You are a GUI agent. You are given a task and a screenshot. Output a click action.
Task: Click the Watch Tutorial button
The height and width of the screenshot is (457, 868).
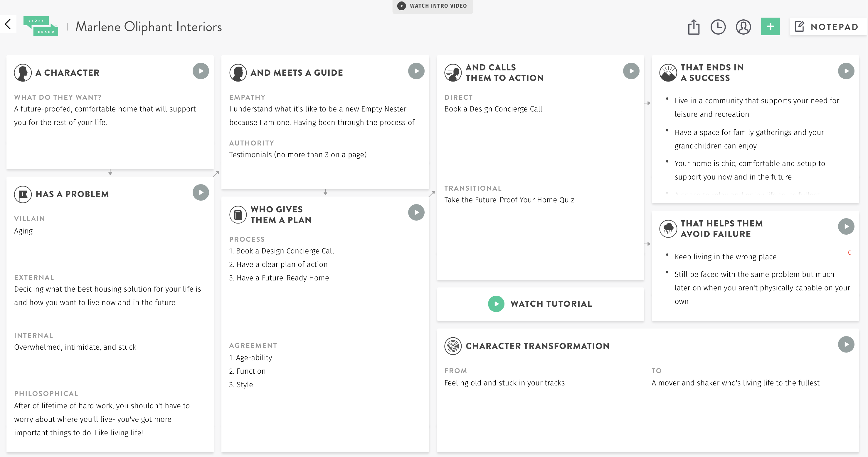[x=540, y=304]
